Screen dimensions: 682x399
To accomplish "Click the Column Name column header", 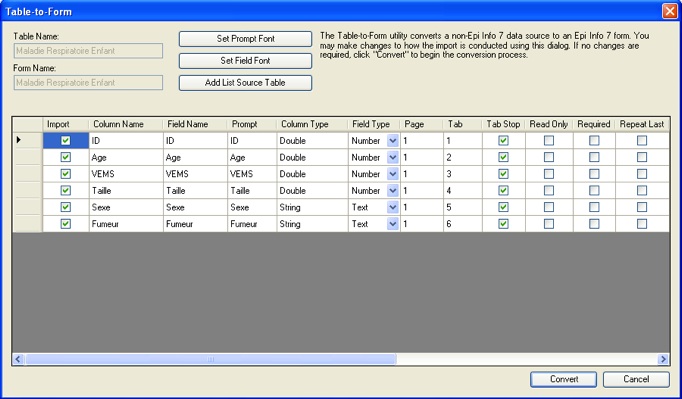I will (126, 124).
